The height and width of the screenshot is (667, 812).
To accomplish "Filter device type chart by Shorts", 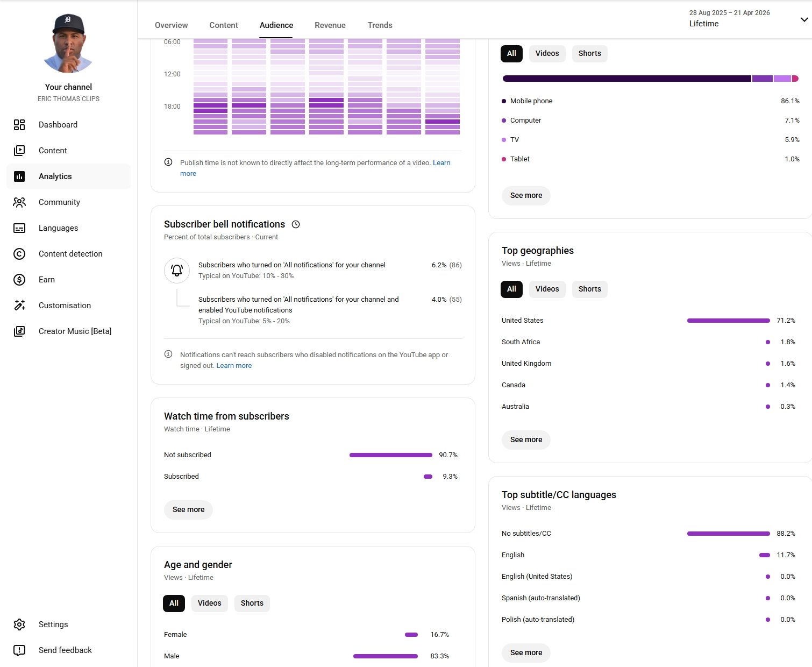I will [x=589, y=53].
